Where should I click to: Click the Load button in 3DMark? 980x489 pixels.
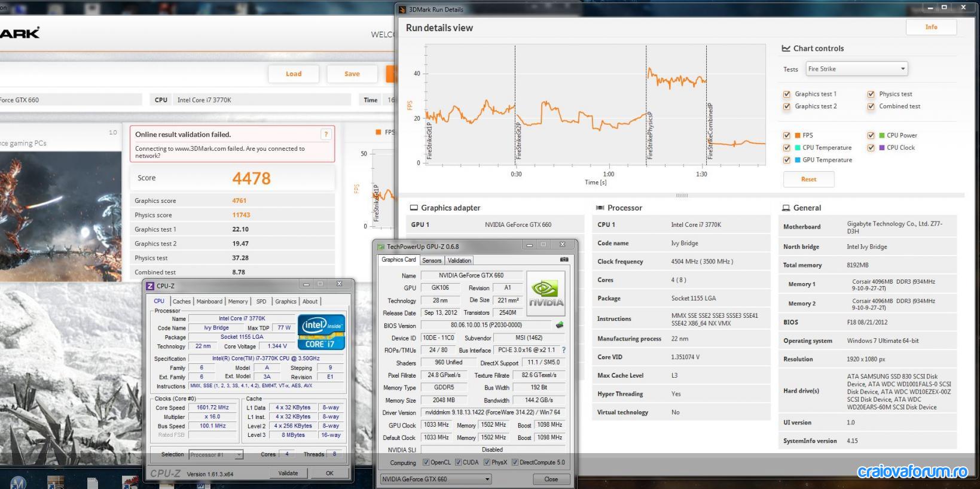point(294,74)
